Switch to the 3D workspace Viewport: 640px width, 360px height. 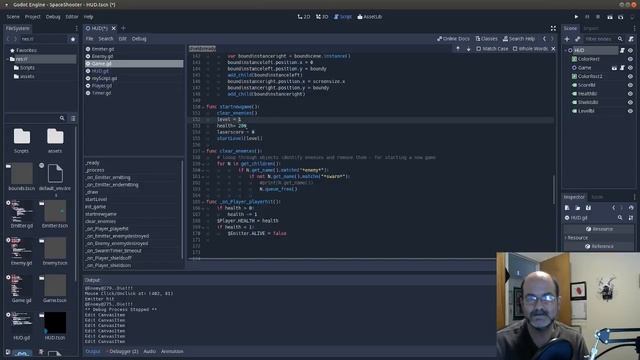[x=322, y=17]
